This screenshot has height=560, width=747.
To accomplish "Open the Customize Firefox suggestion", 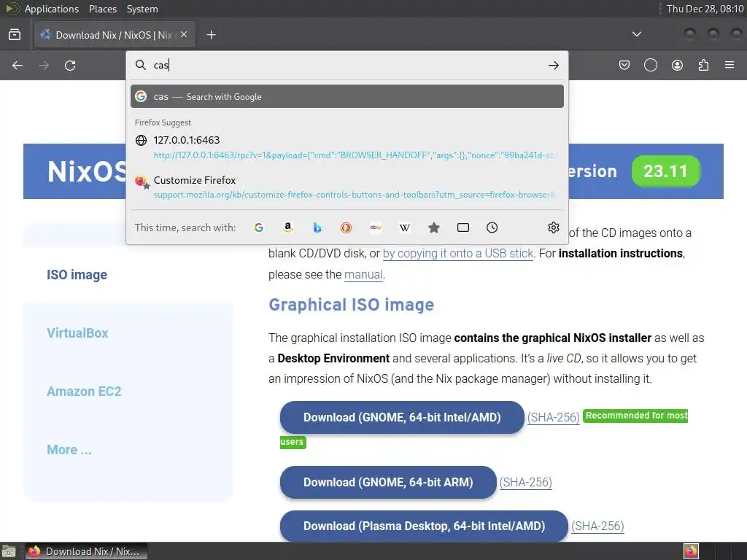I will tap(347, 187).
